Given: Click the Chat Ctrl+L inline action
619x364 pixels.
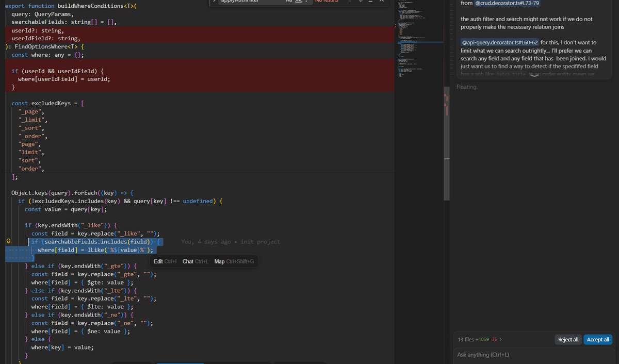Looking at the screenshot, I should [195, 261].
